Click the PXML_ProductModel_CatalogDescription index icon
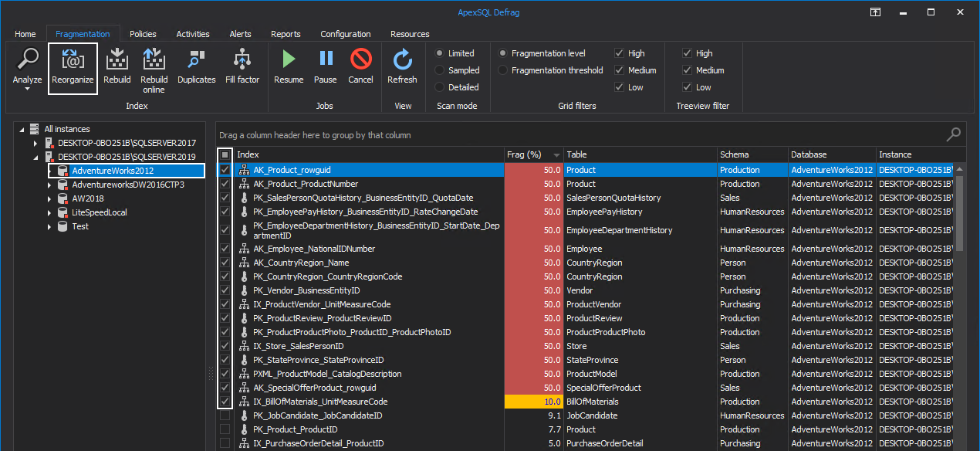The image size is (980, 451). (x=245, y=374)
